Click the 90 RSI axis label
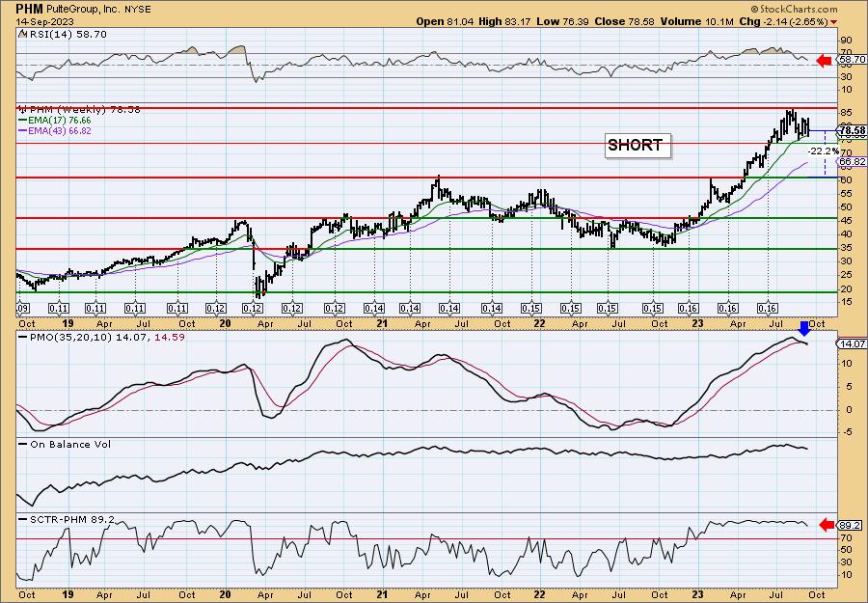 [x=847, y=41]
